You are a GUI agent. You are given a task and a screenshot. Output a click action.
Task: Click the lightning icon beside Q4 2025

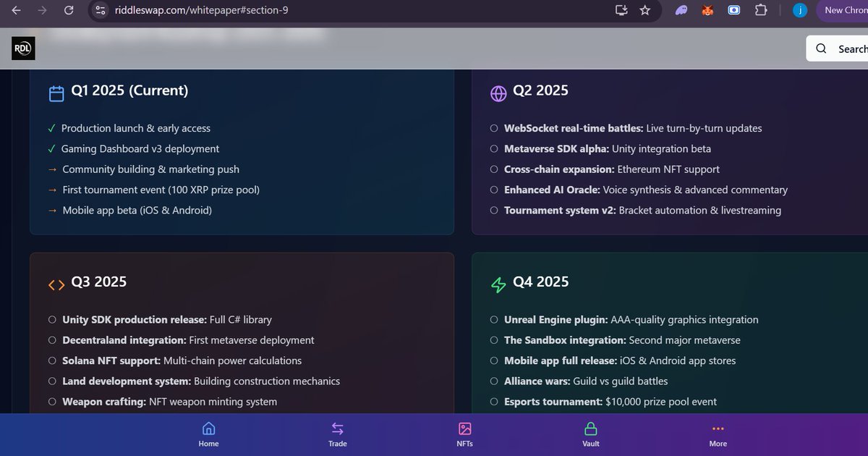(x=498, y=284)
